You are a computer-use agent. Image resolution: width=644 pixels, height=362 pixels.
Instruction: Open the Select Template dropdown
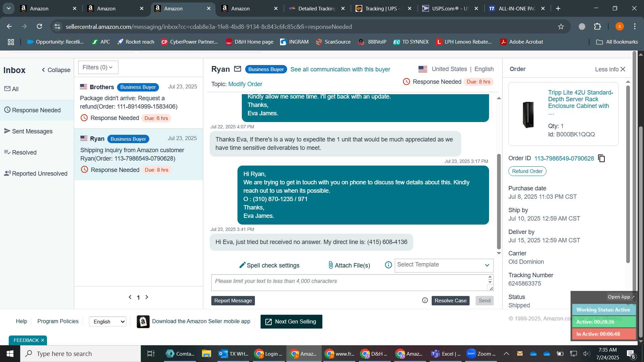pyautogui.click(x=444, y=265)
